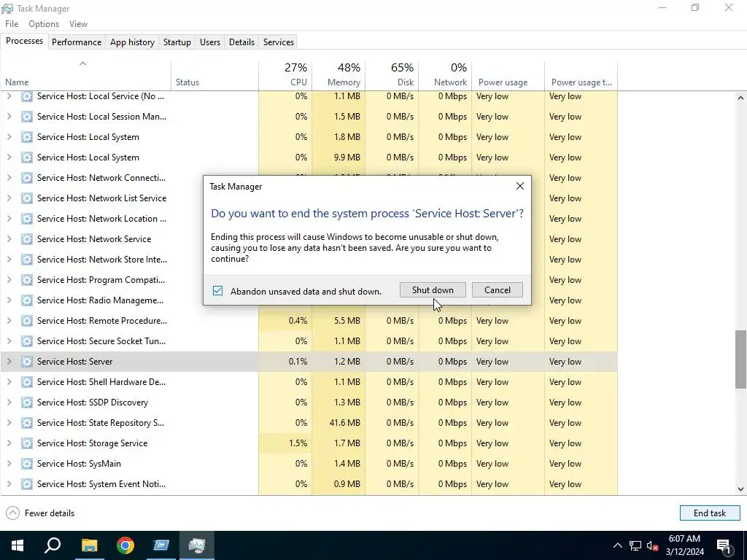
Task: Click the Network column header
Action: coord(446,75)
